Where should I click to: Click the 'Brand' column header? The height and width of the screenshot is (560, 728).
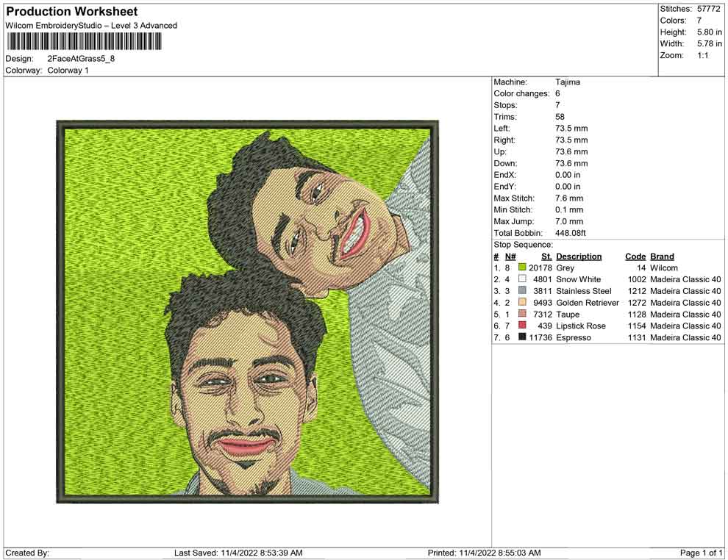click(662, 256)
